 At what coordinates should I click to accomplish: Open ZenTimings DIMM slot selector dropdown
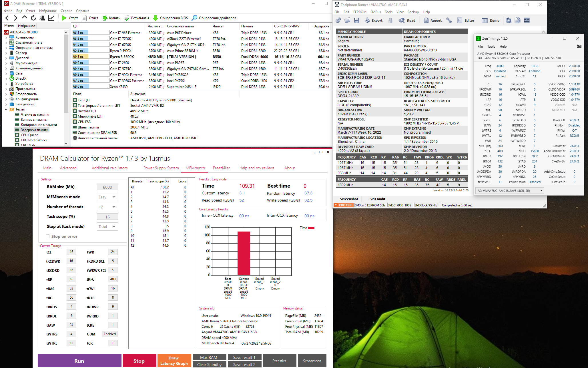pyautogui.click(x=509, y=191)
